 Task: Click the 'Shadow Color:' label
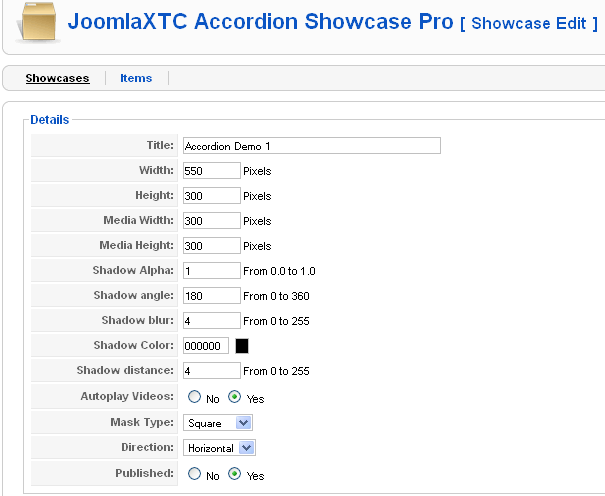134,345
